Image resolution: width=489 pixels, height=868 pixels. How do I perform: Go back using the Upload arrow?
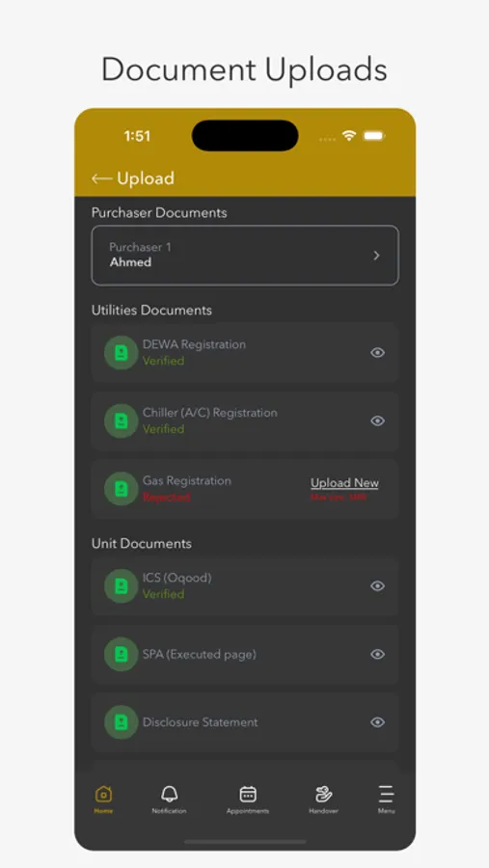pos(102,178)
